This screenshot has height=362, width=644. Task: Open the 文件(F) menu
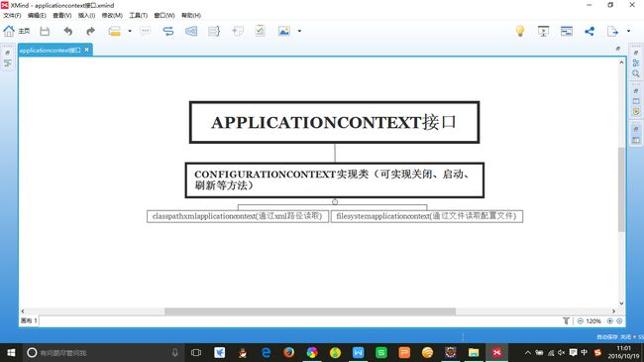[x=12, y=15]
